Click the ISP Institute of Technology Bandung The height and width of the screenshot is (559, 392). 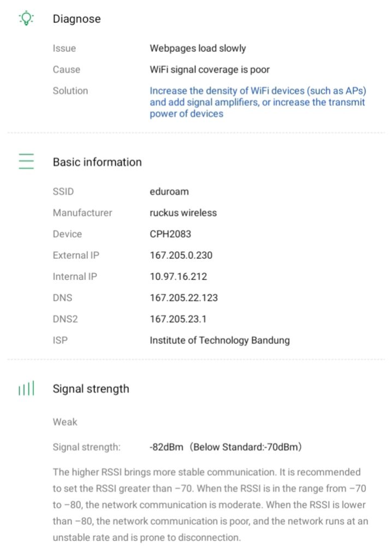219,340
